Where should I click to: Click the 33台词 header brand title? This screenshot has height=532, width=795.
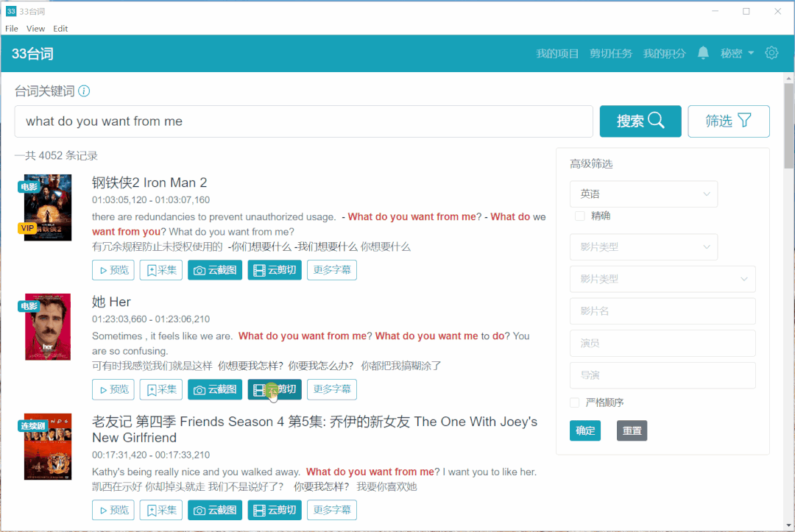point(32,54)
